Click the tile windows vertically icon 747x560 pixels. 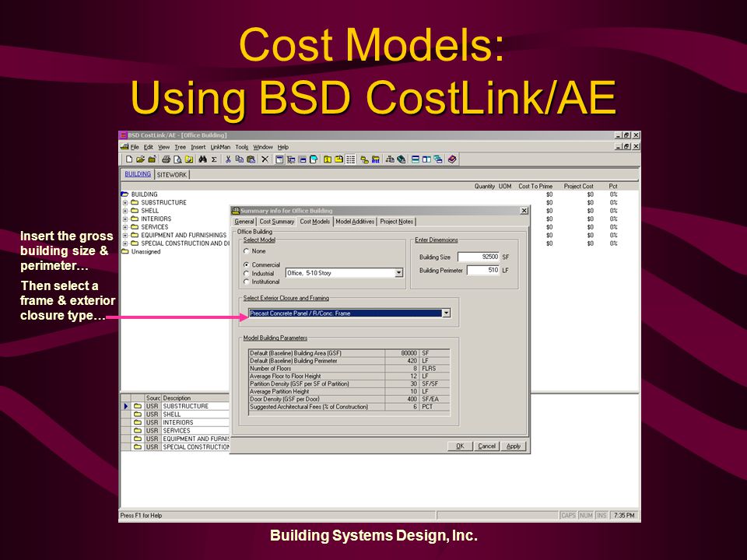click(x=426, y=159)
